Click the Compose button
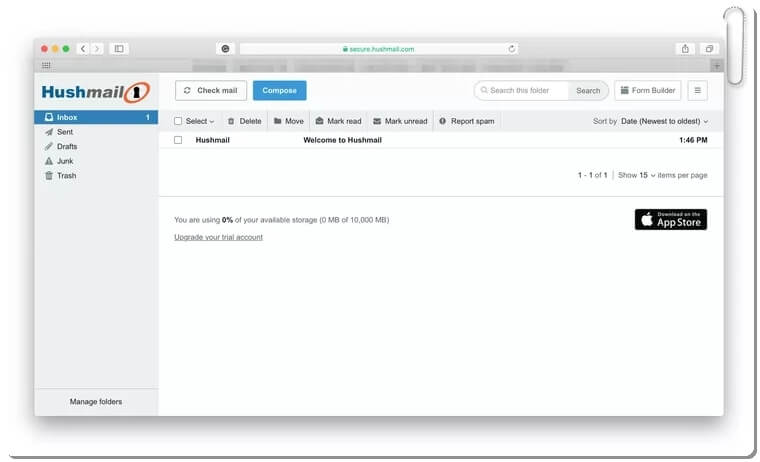 coord(280,91)
